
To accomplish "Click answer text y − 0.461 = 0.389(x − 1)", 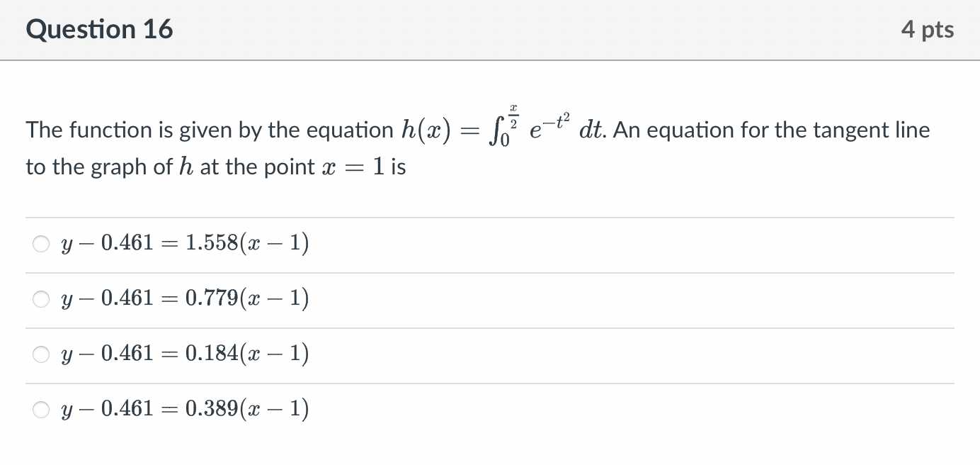I will pyautogui.click(x=185, y=410).
